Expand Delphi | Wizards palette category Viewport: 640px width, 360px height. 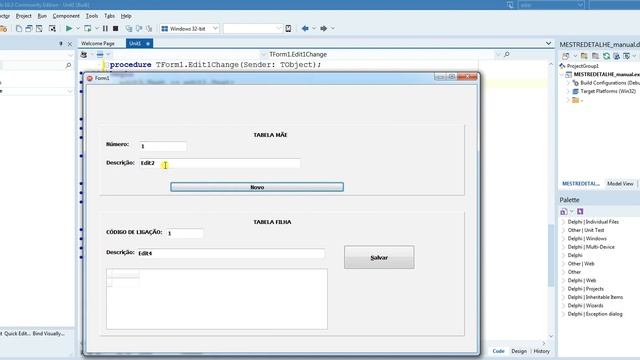click(564, 305)
